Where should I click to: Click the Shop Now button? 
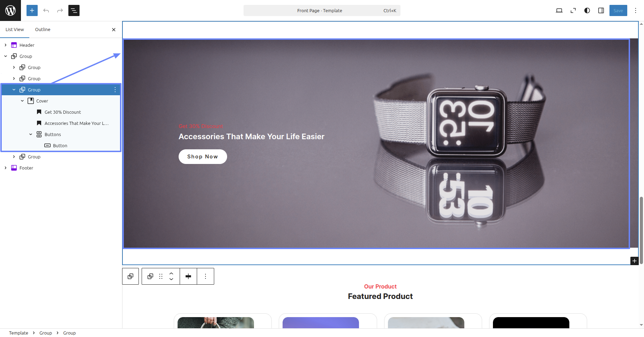pos(203,157)
